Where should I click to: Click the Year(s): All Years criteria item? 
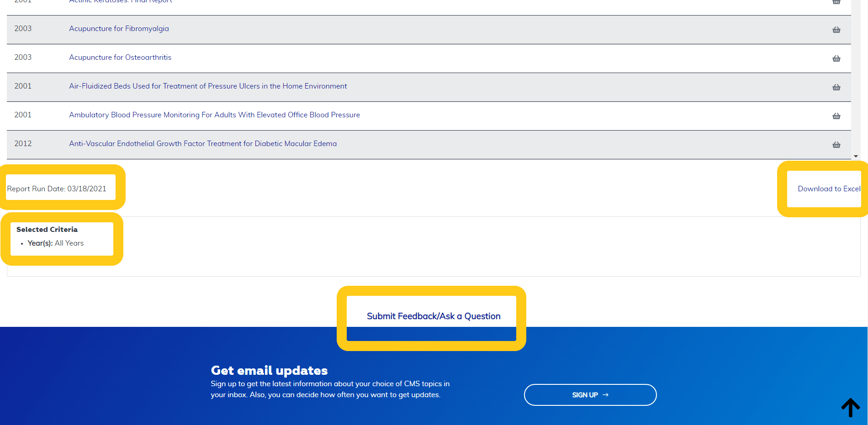coord(56,243)
